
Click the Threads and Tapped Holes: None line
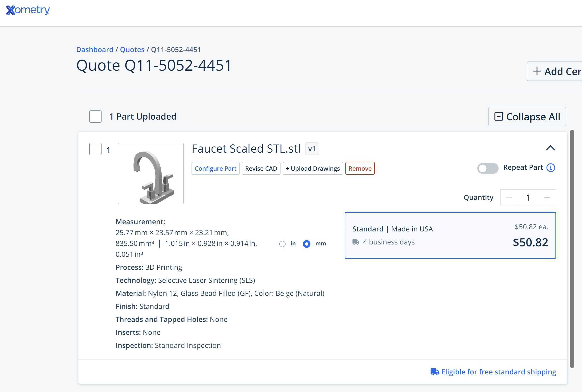(x=171, y=319)
